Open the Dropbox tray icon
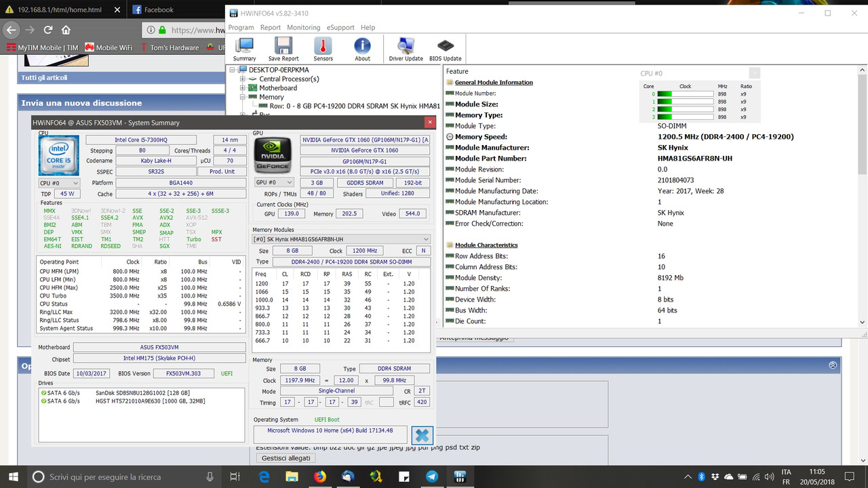 pyautogui.click(x=716, y=476)
